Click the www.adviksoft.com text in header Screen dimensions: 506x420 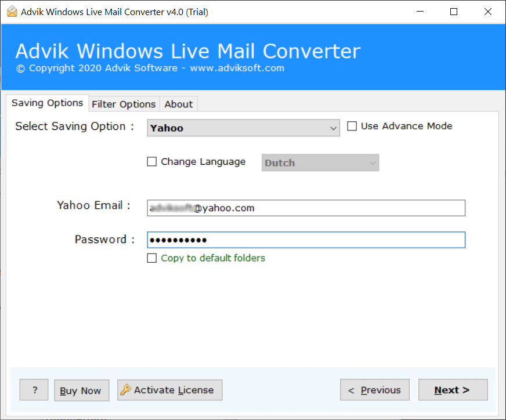point(237,68)
